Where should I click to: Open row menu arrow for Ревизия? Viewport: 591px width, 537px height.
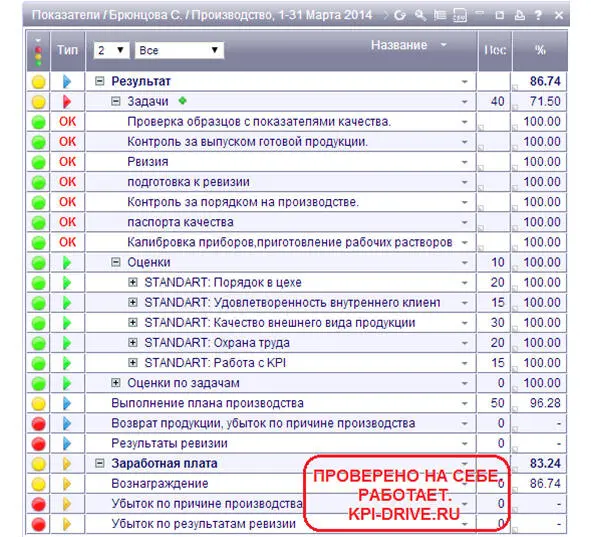464,162
